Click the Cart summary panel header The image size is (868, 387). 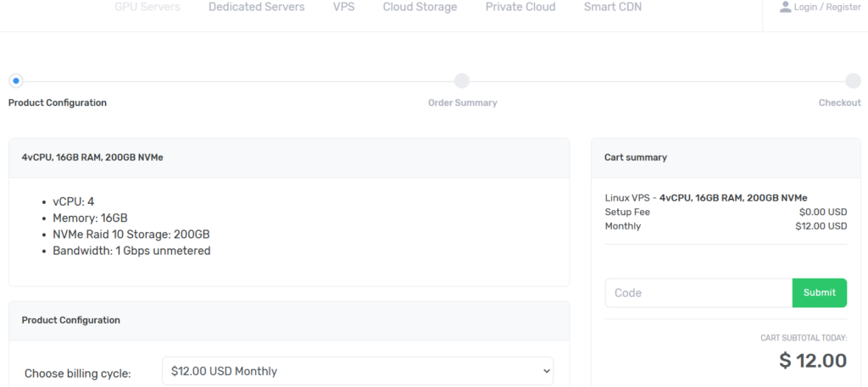635,158
